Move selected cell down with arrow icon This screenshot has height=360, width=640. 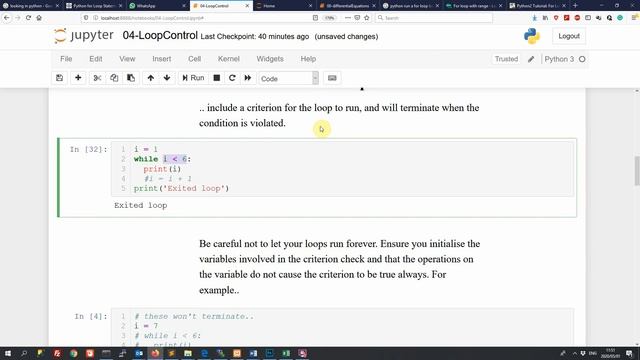coord(167,78)
